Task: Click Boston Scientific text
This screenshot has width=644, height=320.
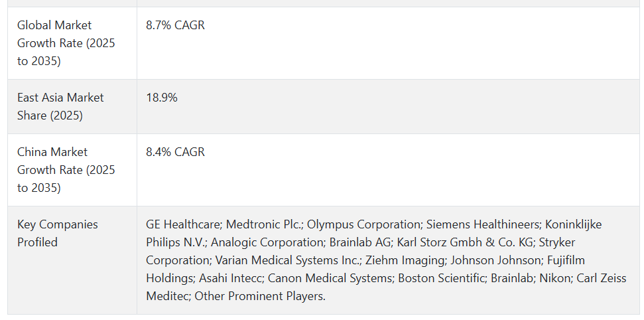Action: (441, 278)
